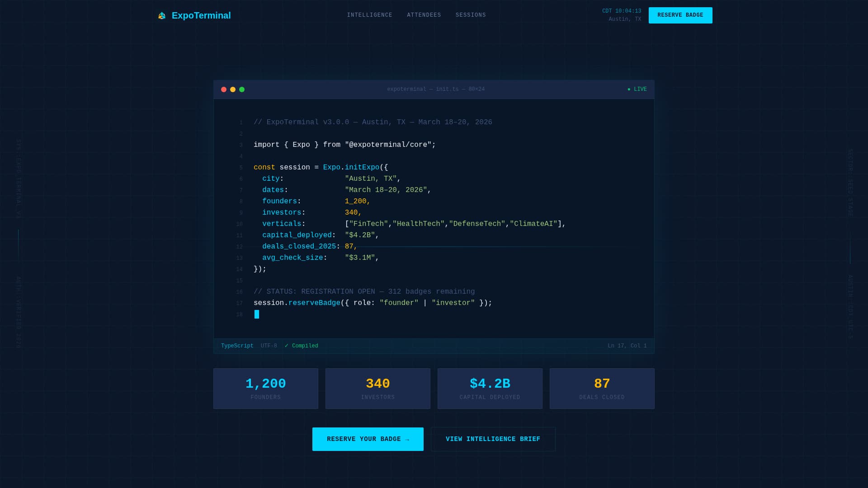868x488 pixels.
Task: Open the Intelligence nav item
Action: point(370,15)
